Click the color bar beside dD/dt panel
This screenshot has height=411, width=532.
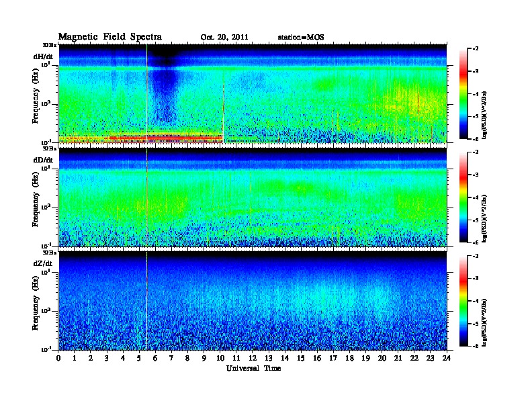(463, 197)
